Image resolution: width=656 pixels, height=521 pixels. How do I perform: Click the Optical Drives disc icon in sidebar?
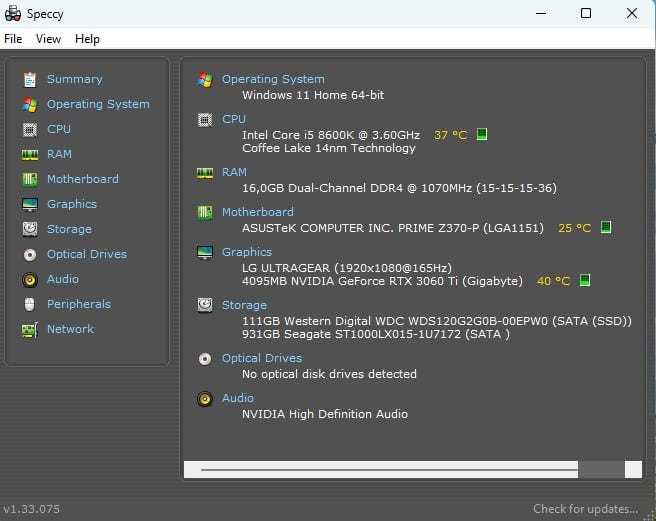pos(30,254)
